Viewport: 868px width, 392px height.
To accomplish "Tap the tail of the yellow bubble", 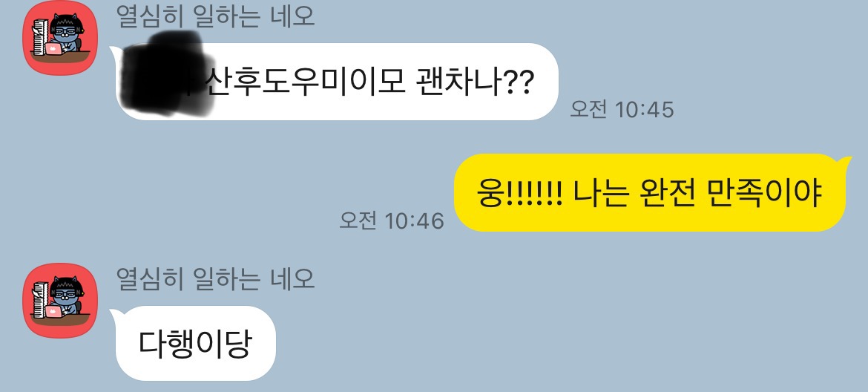I will 841,163.
